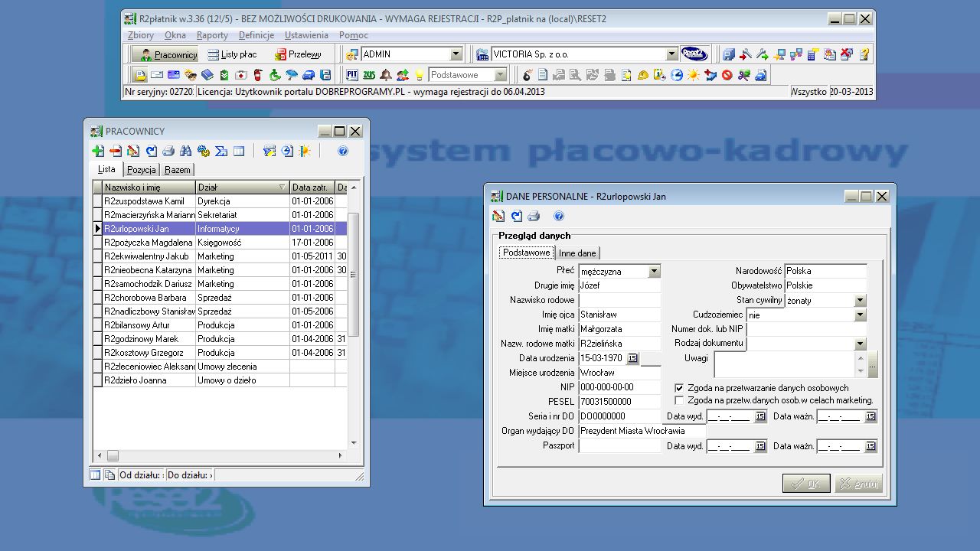Click Przelewy toolbar button
The height and width of the screenshot is (551, 980).
pos(299,54)
